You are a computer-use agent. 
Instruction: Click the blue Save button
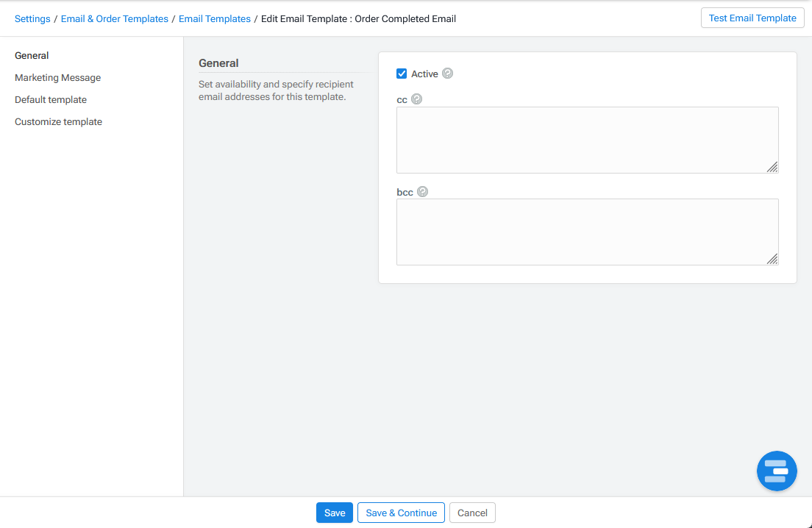(335, 513)
